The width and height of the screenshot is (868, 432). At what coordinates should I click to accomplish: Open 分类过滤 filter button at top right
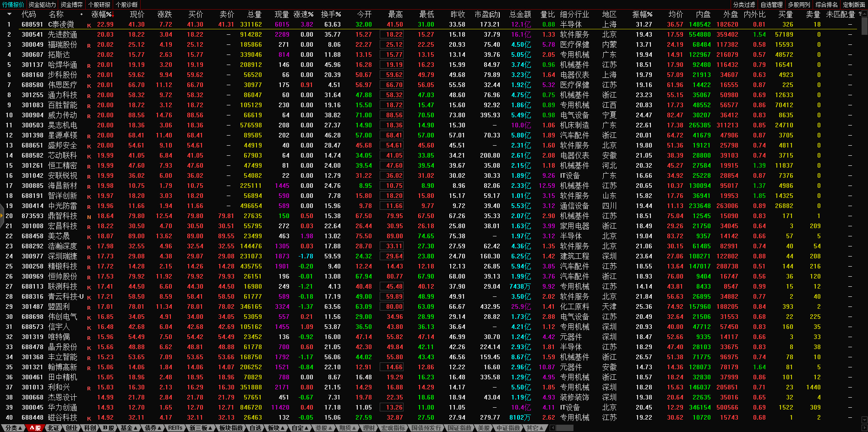pos(744,5)
